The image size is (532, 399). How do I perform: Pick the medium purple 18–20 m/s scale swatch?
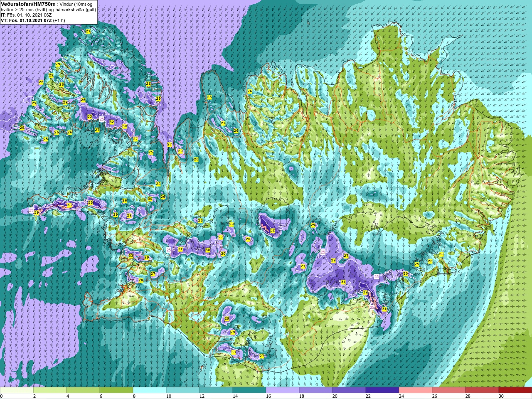pyautogui.click(x=316, y=390)
